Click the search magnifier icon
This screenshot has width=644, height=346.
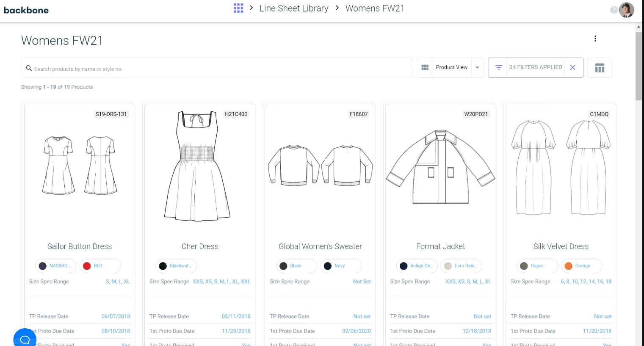pos(29,68)
